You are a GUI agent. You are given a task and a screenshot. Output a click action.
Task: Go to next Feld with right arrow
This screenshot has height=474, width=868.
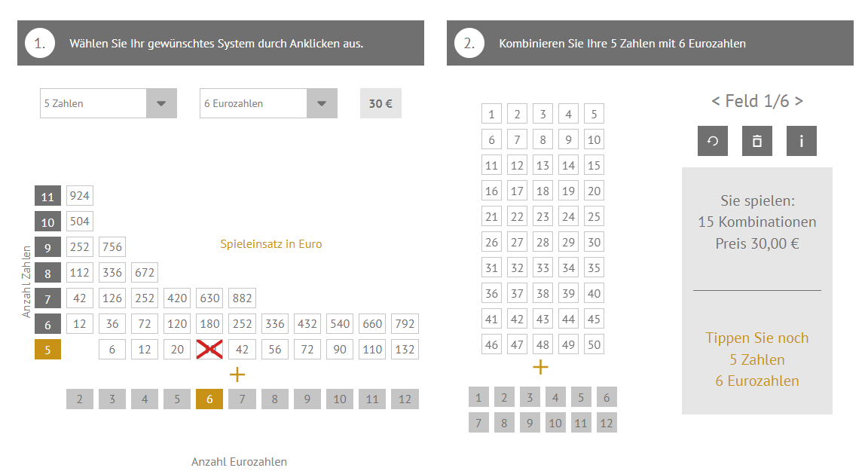pos(799,101)
